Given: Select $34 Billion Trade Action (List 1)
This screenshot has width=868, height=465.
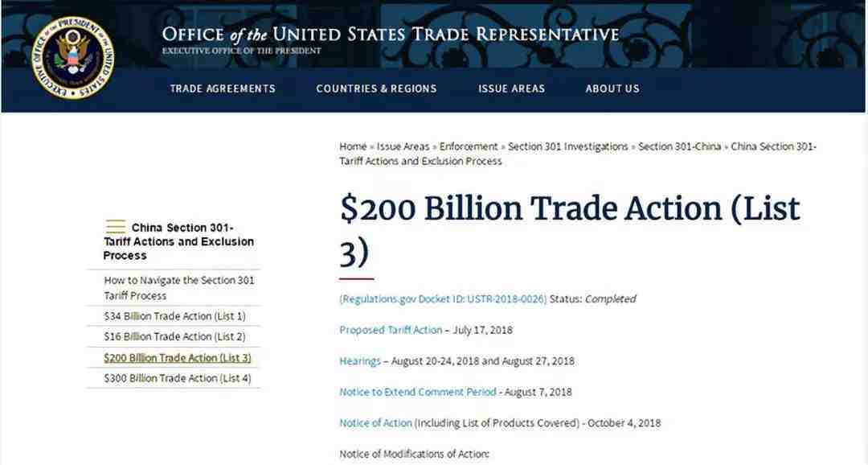Looking at the screenshot, I should [174, 316].
